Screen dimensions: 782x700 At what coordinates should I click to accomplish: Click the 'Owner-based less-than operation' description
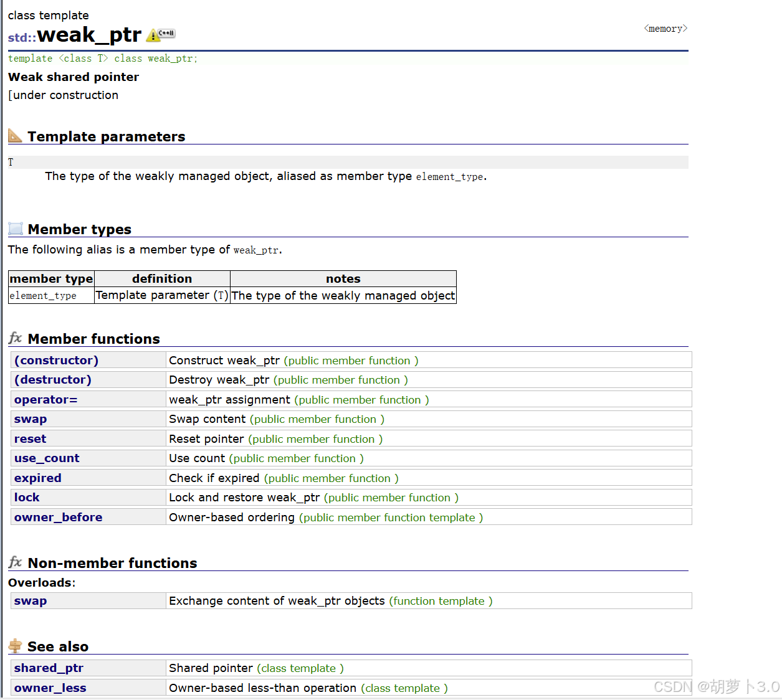[262, 688]
